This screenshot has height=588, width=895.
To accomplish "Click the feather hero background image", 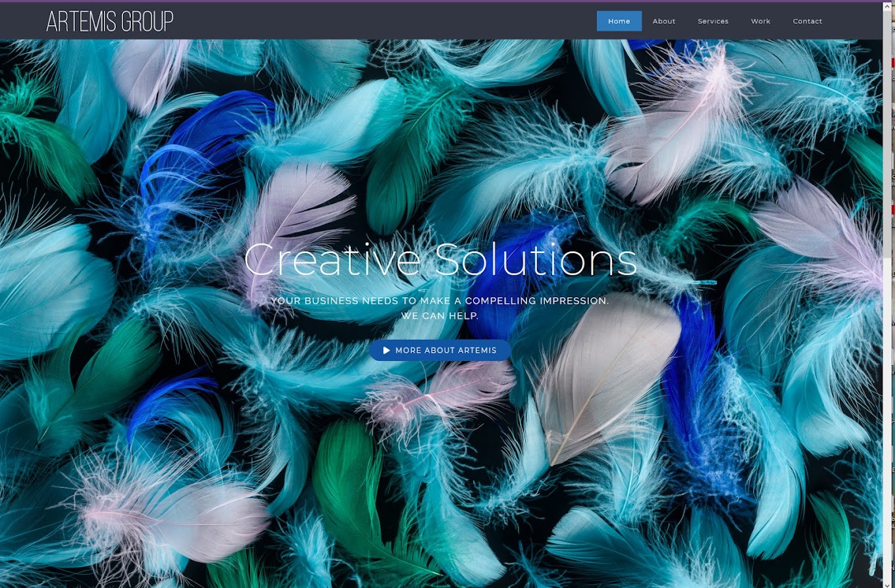I will (x=441, y=460).
